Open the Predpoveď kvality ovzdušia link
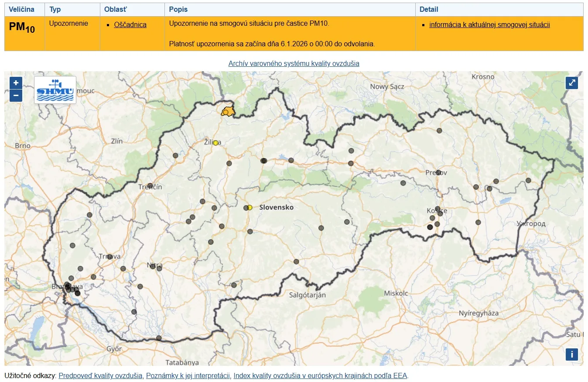The width and height of the screenshot is (588, 382). (x=100, y=375)
